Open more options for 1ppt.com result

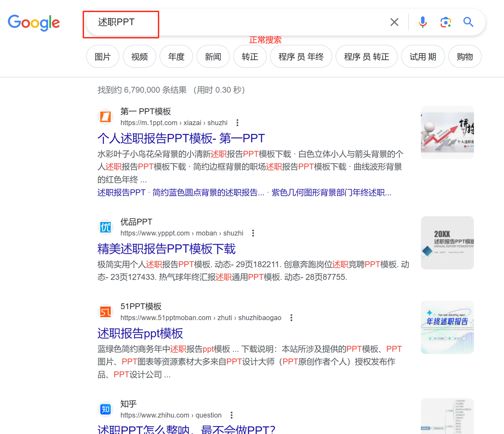(x=237, y=123)
